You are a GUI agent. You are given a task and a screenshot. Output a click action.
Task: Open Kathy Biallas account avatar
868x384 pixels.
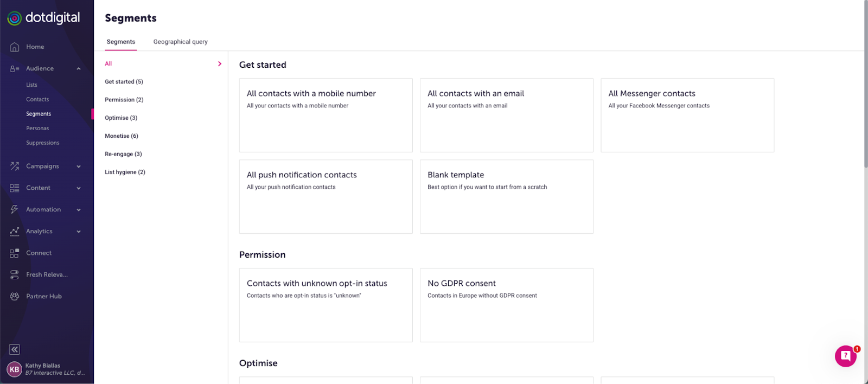(x=14, y=369)
